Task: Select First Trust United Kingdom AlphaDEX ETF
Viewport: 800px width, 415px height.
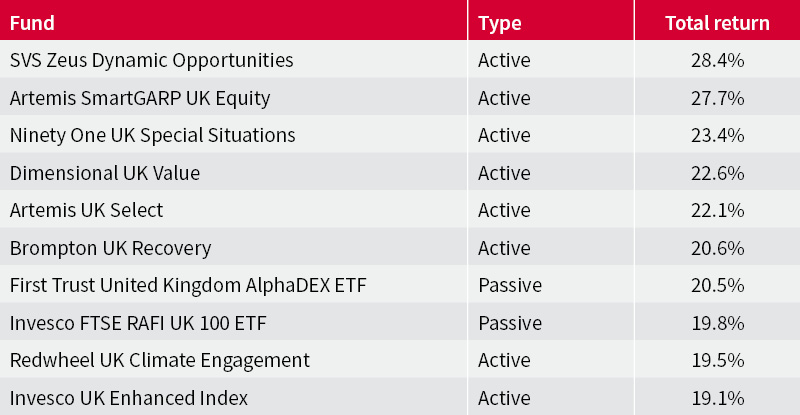Action: point(188,285)
